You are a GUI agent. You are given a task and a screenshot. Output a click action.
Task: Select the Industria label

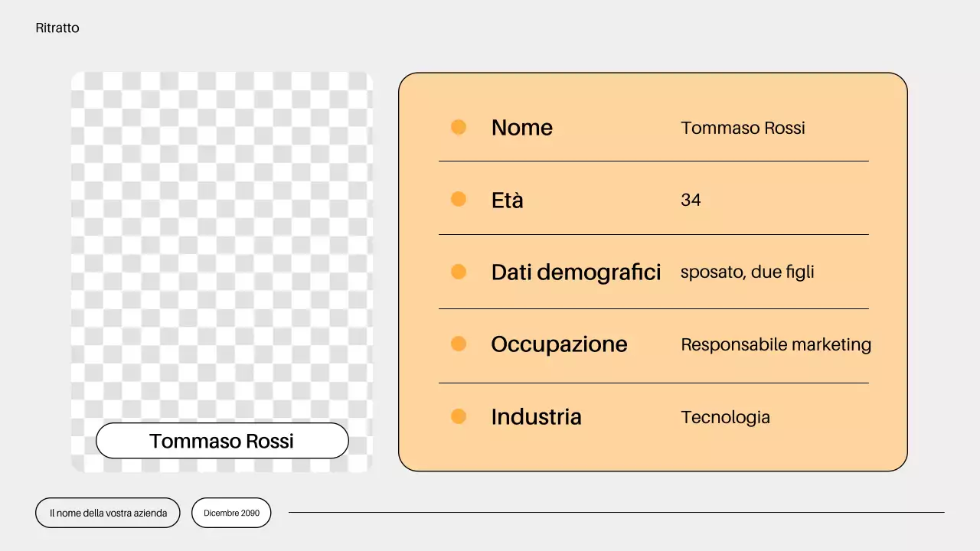[x=536, y=416]
